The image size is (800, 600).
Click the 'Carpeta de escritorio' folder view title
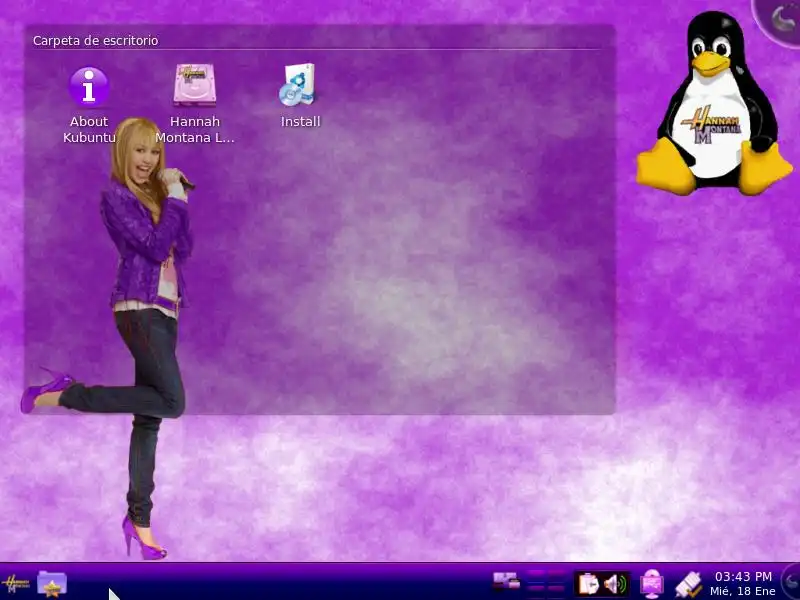[95, 40]
